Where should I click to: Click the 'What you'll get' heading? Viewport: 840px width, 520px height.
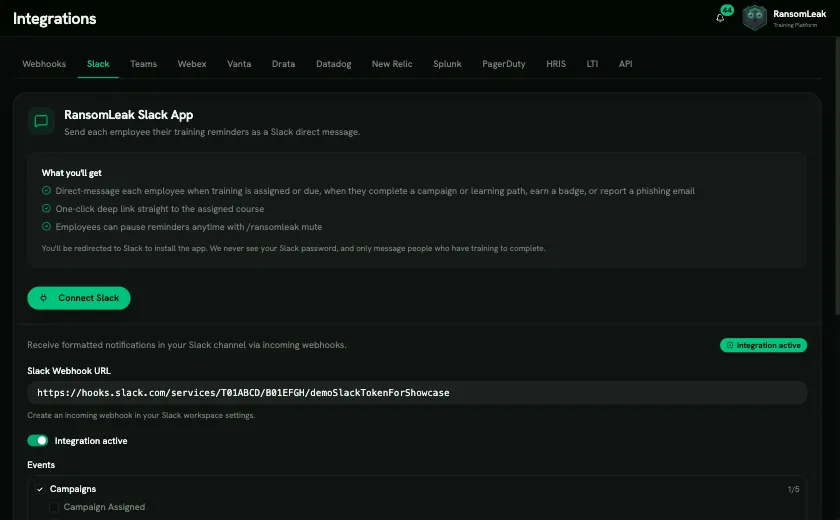click(x=71, y=173)
